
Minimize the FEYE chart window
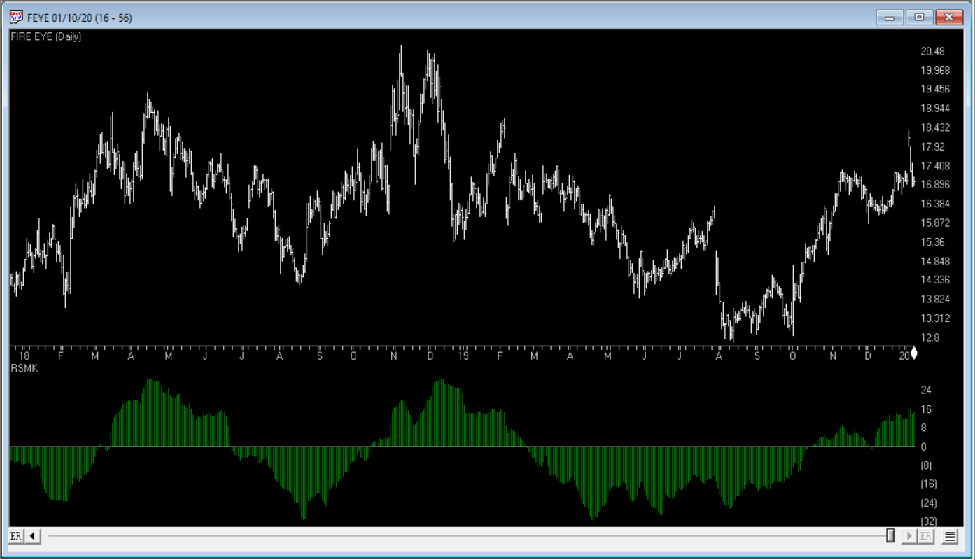coord(890,17)
